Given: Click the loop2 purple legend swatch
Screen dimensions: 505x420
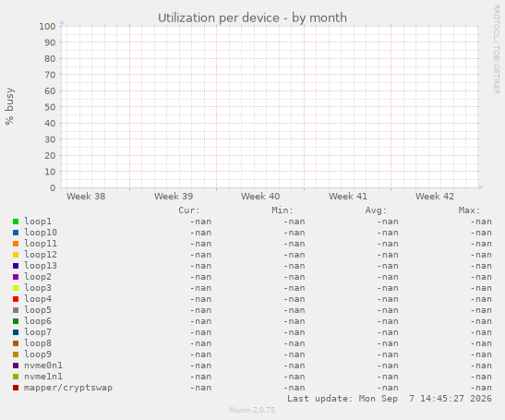Looking at the screenshot, I should point(16,277).
